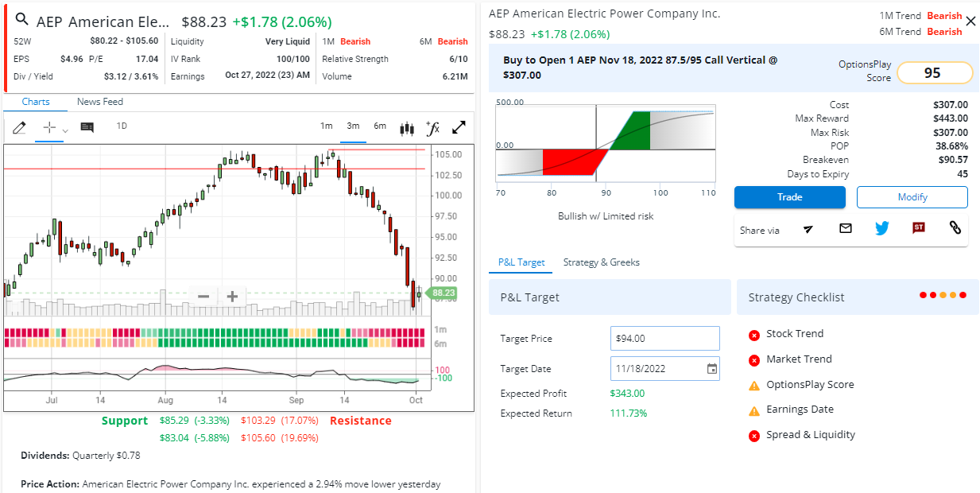The width and height of the screenshot is (980, 493).
Task: Select the crosshair cursor tool
Action: click(49, 127)
